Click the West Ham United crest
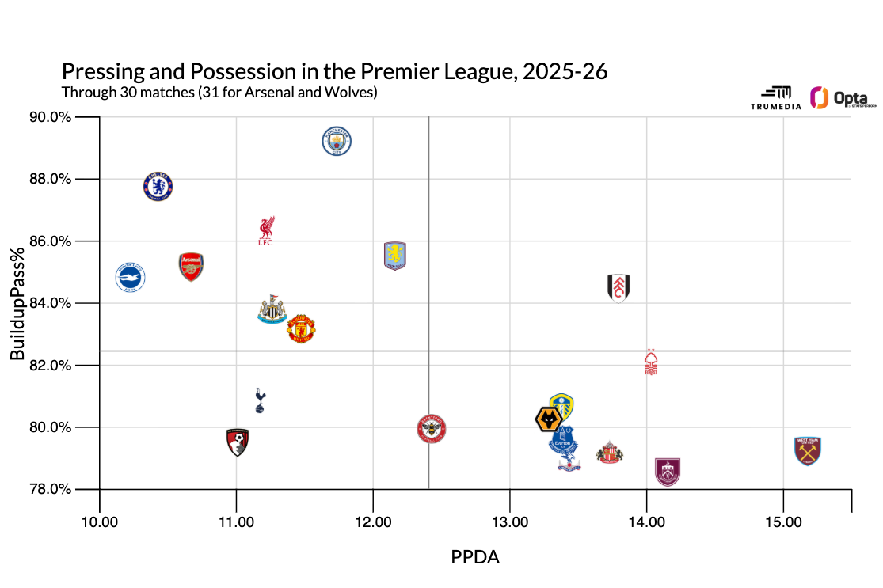This screenshot has height=588, width=883. 808,450
